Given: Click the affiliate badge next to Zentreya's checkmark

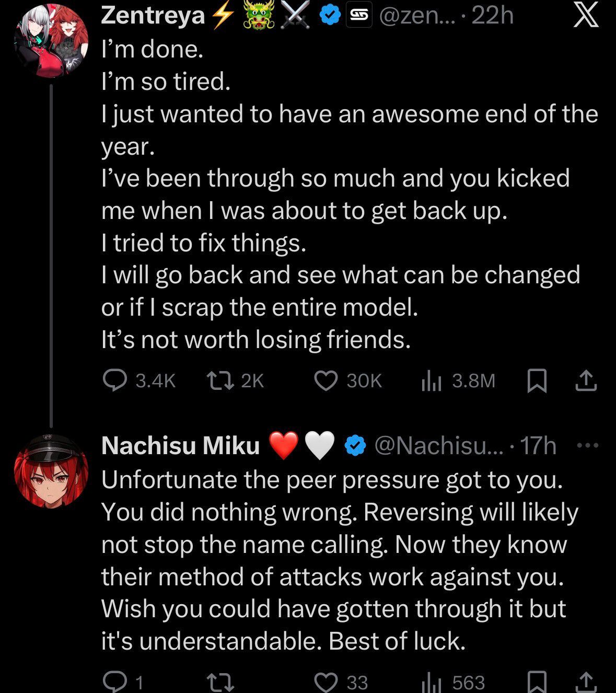Looking at the screenshot, I should (358, 17).
